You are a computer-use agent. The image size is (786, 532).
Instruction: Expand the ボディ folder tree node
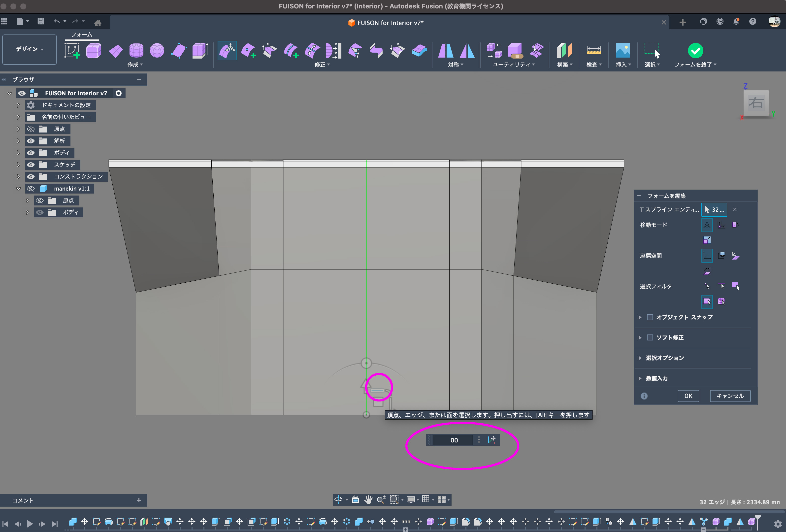(x=18, y=153)
